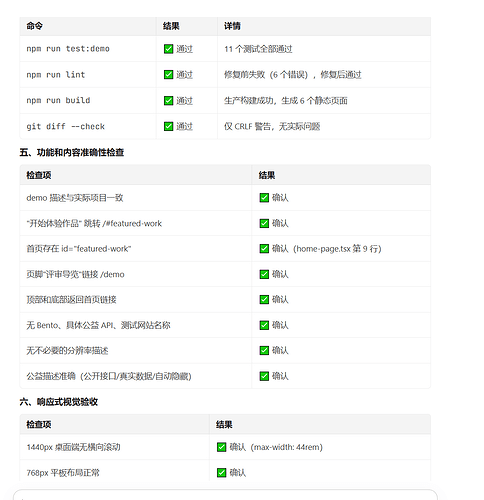Click the 检查项 header in section six table

click(39, 425)
